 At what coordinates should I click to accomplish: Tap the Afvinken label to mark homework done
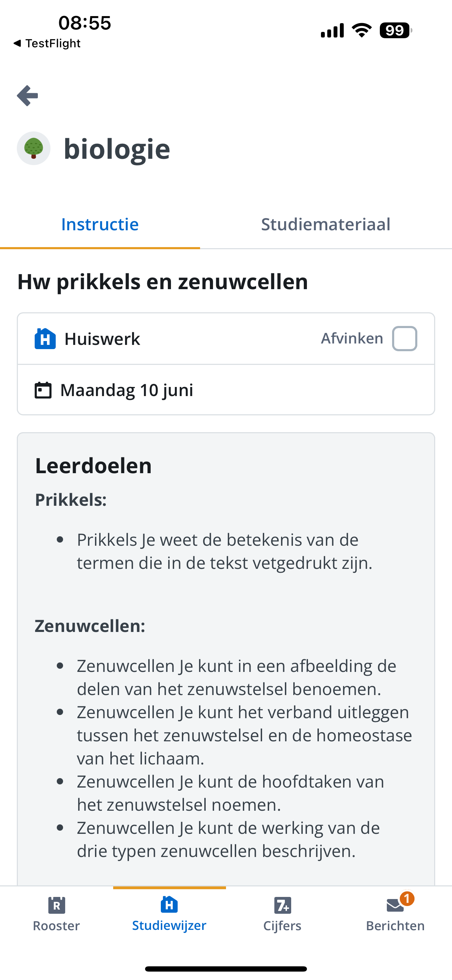[x=352, y=338]
